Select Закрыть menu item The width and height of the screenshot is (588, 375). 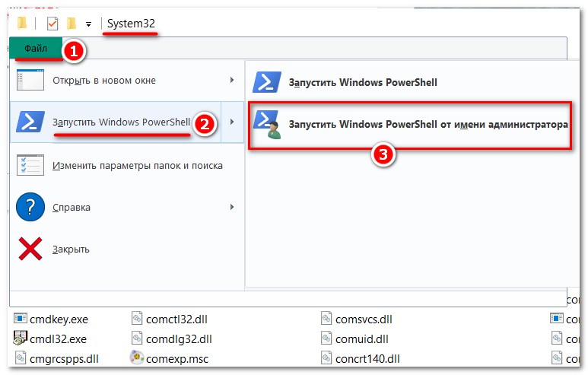pyautogui.click(x=127, y=249)
